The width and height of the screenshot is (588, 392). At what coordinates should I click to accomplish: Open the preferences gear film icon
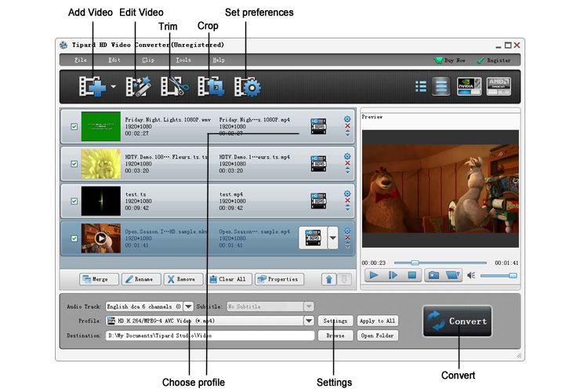coord(248,87)
